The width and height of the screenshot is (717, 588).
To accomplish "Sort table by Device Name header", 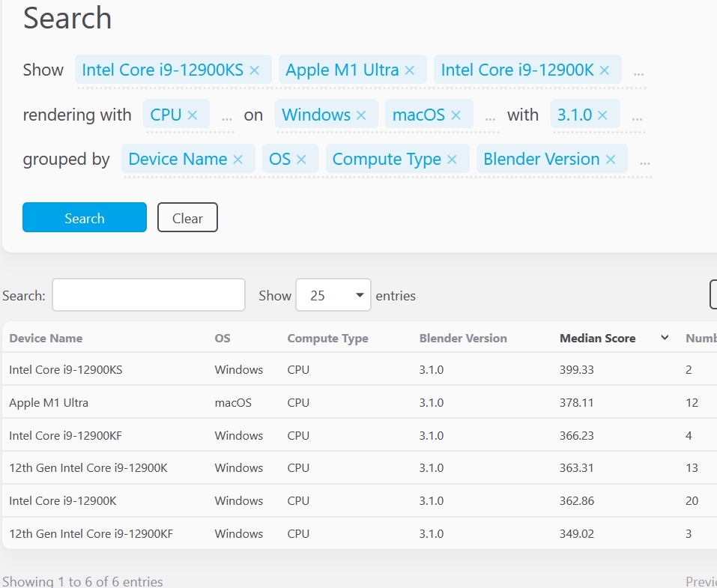I will coord(46,339).
